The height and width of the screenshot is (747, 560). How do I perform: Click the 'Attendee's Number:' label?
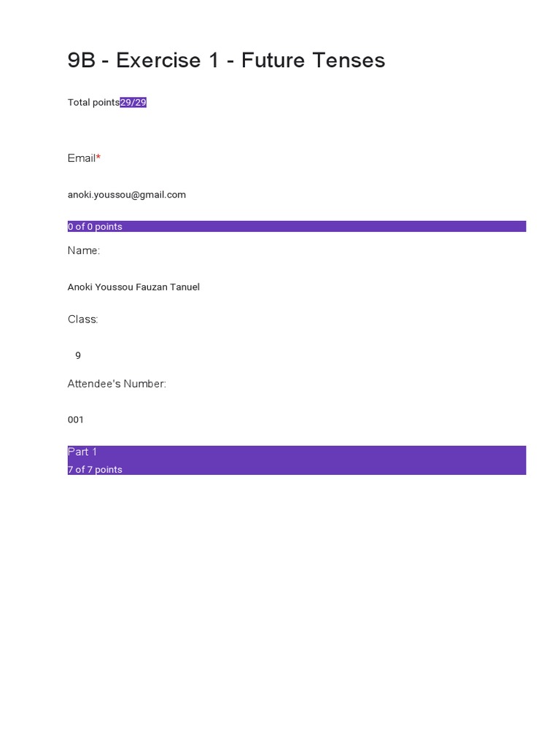pos(117,384)
